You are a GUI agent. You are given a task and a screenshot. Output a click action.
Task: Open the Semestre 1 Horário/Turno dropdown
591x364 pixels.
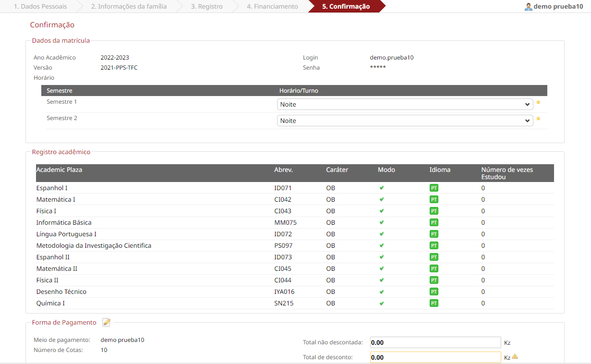405,104
